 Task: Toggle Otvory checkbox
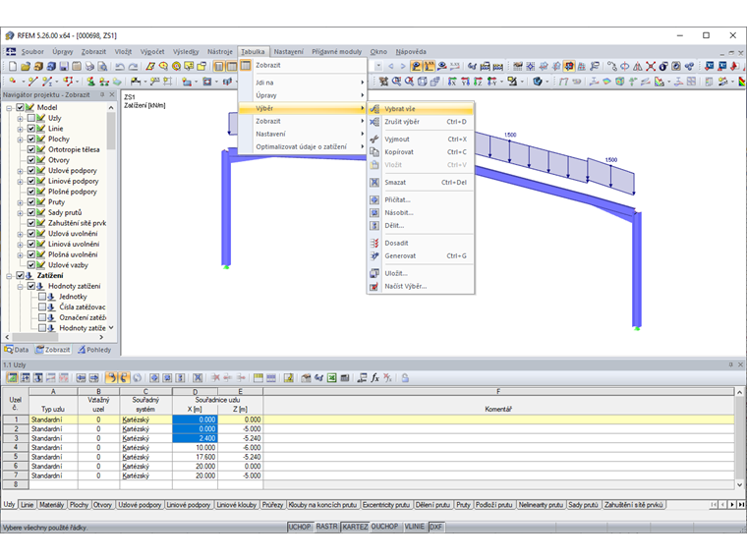[31, 159]
